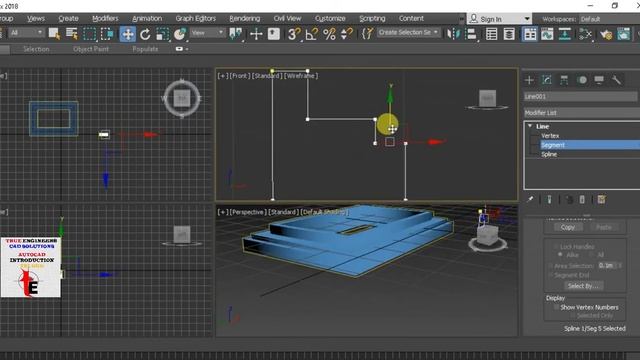Click Use Pivot Point Center icon

236,34
